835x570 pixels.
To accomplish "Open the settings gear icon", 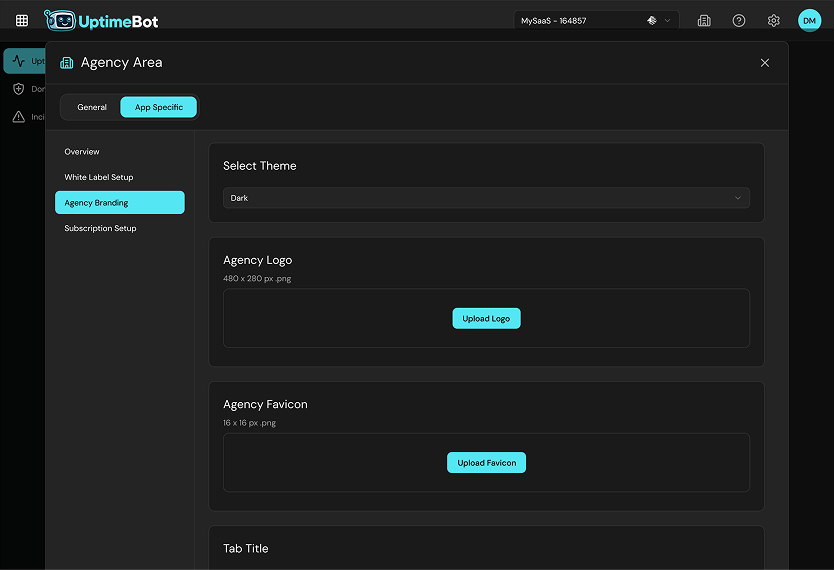I will (773, 21).
